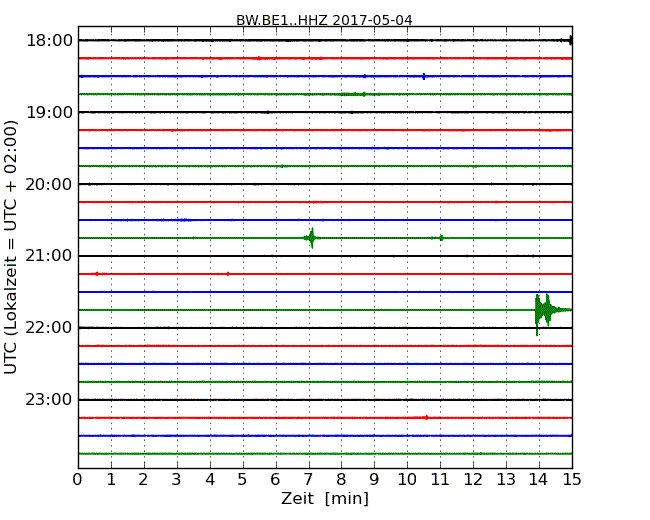Select the blue spike near minute 10.5

(424, 76)
